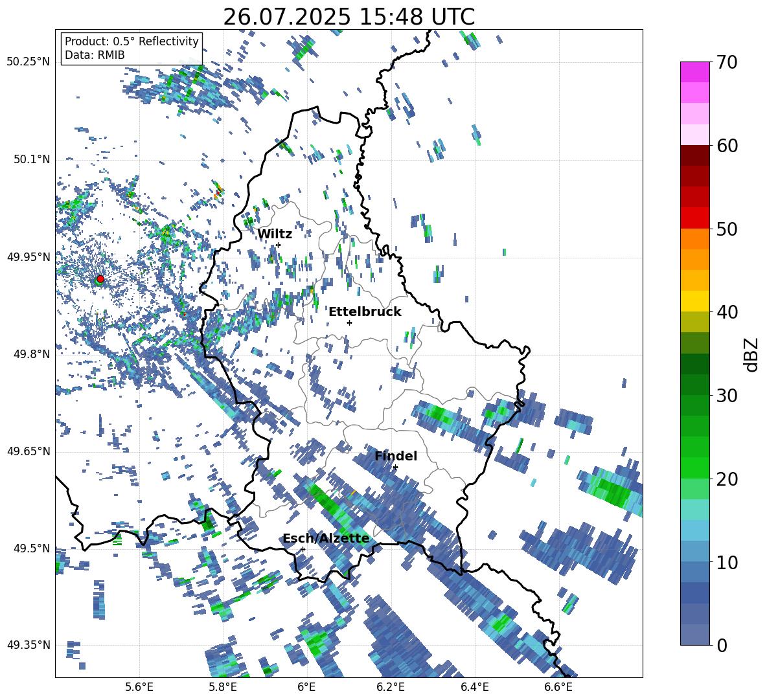Click the 'Data: RMIB' legend line
The height and width of the screenshot is (700, 767).
pyautogui.click(x=95, y=55)
